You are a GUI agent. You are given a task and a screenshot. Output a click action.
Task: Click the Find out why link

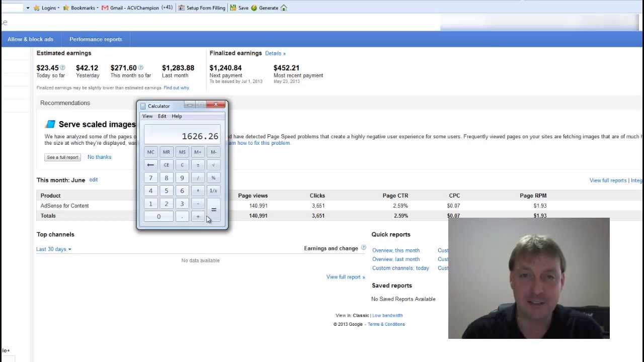tap(177, 88)
